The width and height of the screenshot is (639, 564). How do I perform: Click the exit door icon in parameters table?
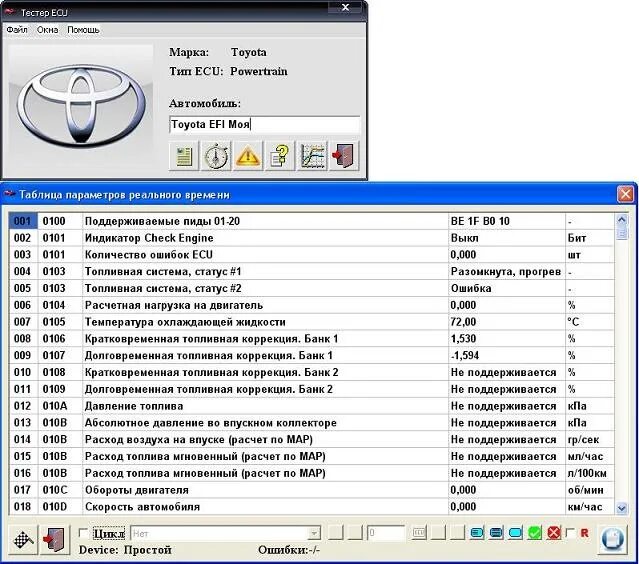(55, 539)
